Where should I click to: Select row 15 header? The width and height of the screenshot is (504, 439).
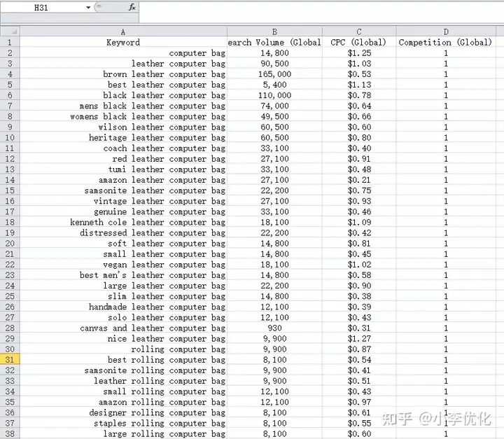(x=10, y=190)
